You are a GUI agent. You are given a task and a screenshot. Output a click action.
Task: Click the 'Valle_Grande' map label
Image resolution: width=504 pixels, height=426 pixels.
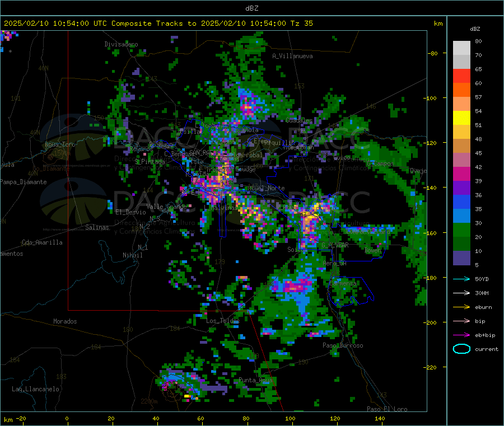click(x=166, y=206)
